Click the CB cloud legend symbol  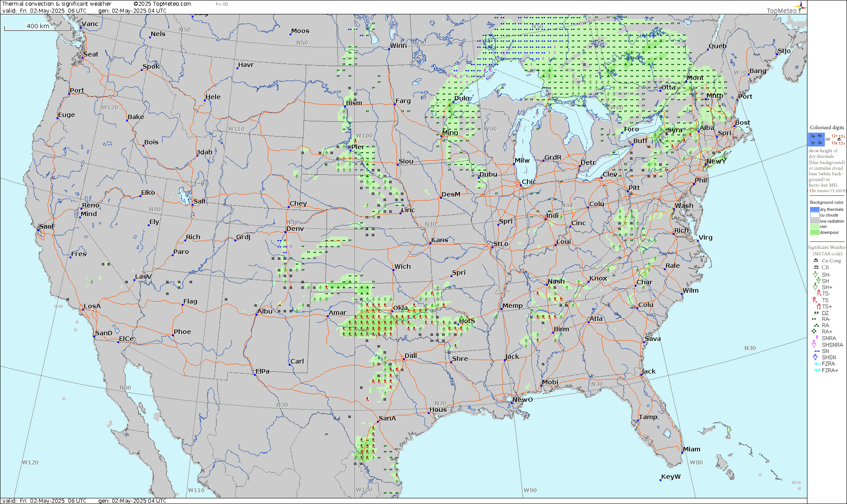click(x=816, y=267)
